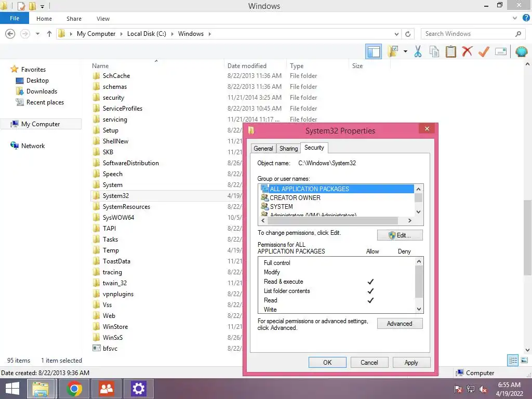Click the folder options icon in toolbar
The image size is (532, 399).
393,51
